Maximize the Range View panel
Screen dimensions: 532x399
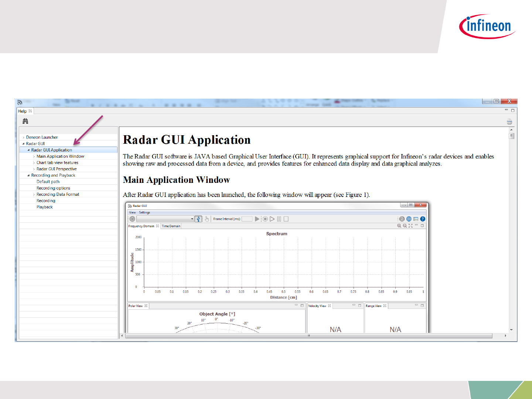pyautogui.click(x=422, y=306)
